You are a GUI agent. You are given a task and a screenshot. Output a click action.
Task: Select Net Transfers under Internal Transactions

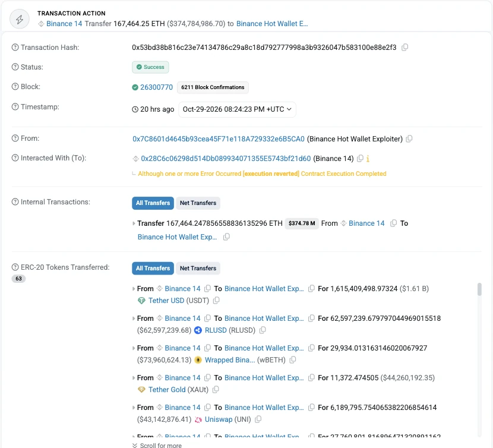coord(198,203)
